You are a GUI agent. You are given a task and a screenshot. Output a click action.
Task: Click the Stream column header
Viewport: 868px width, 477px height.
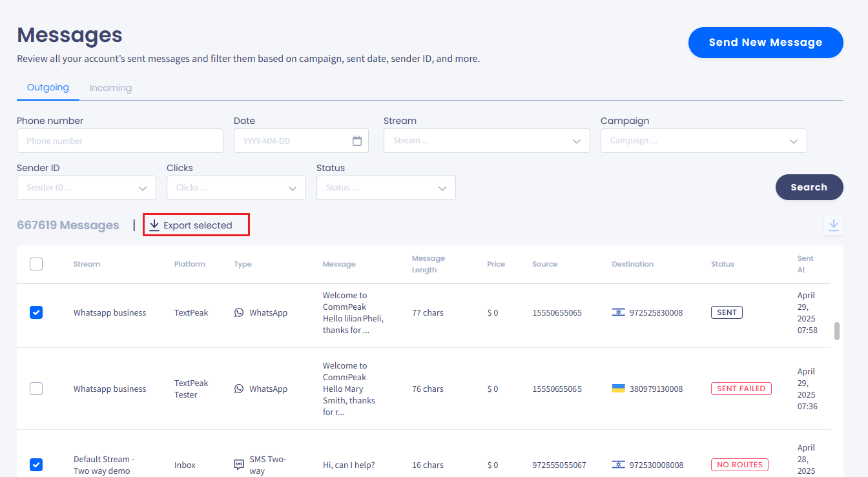pyautogui.click(x=87, y=264)
